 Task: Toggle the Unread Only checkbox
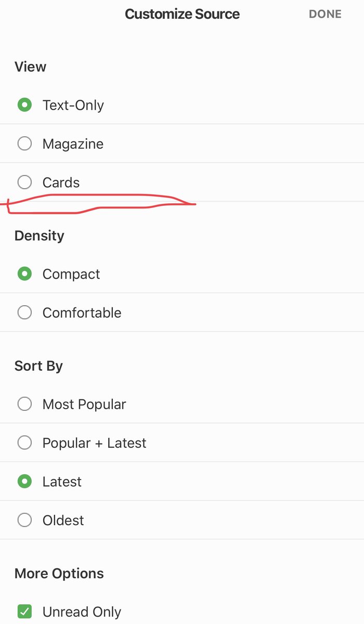tap(24, 612)
